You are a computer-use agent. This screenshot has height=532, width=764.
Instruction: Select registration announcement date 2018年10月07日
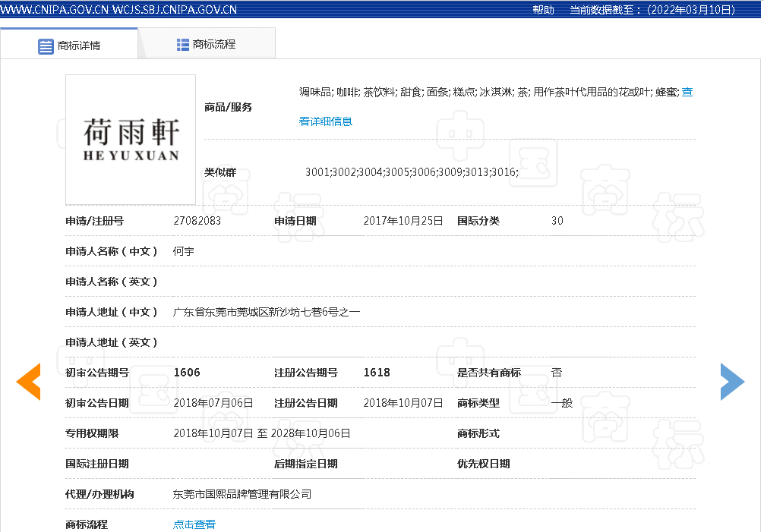tap(403, 403)
